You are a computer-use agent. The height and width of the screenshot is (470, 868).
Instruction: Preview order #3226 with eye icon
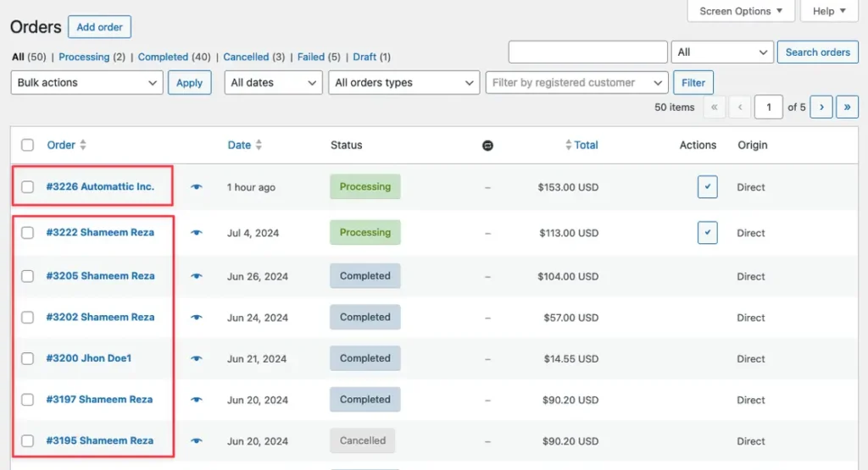(197, 187)
